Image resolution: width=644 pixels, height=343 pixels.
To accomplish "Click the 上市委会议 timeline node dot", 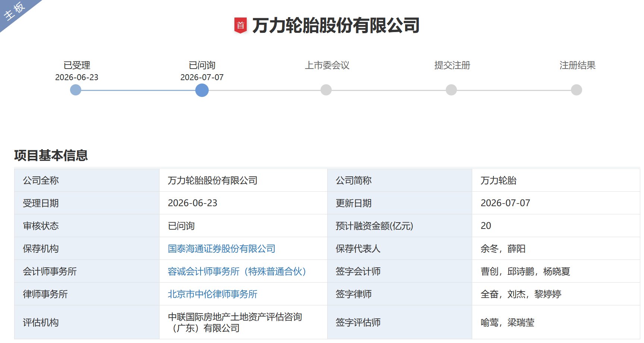I will [326, 90].
